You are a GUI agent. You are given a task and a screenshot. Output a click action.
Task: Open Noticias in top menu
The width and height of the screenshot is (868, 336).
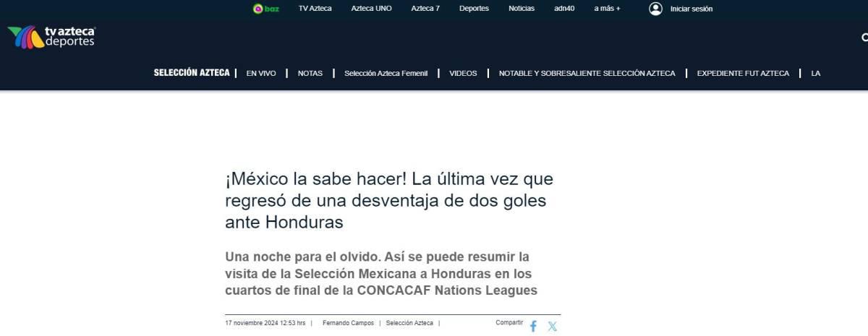522,9
